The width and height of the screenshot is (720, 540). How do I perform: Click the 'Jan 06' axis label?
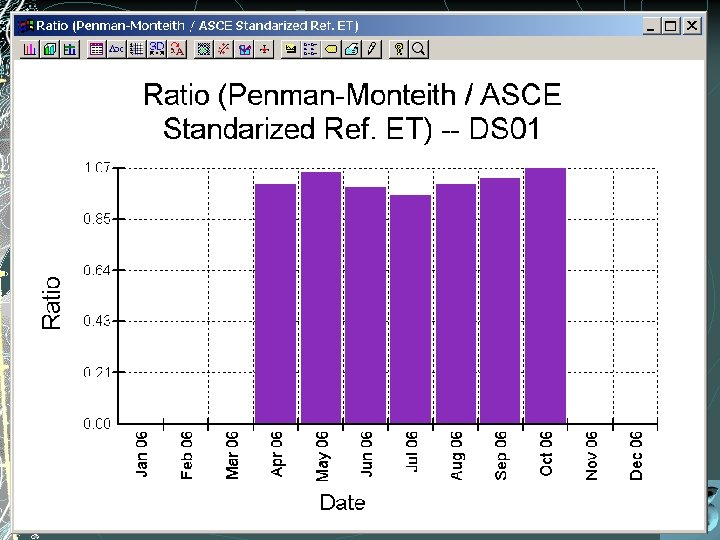[x=142, y=454]
